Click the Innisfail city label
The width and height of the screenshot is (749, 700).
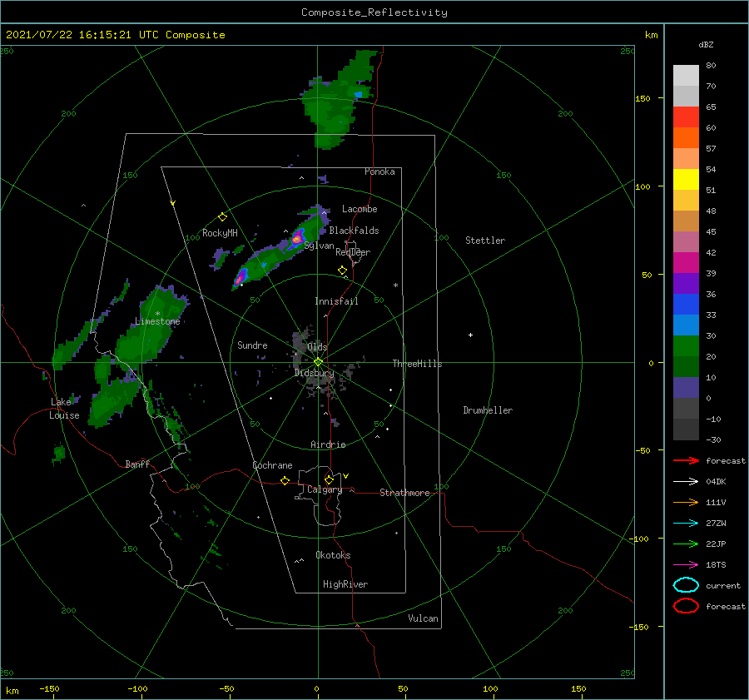tap(336, 301)
